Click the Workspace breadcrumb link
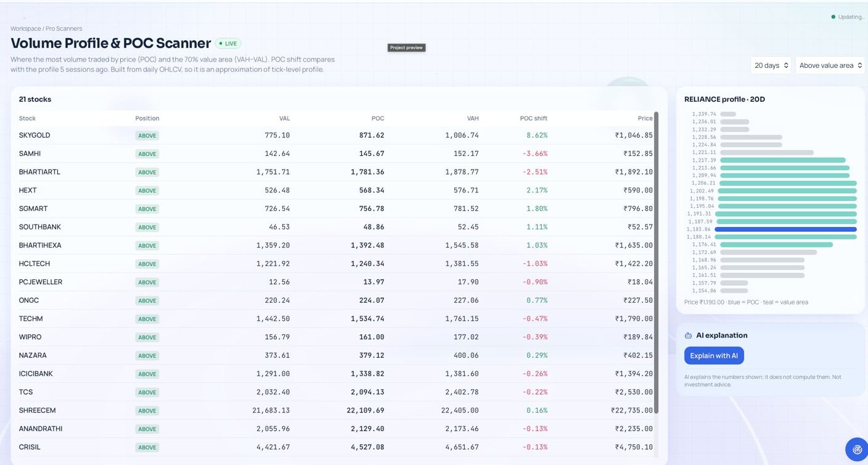Screen dimensions: 868x465 tap(25, 29)
